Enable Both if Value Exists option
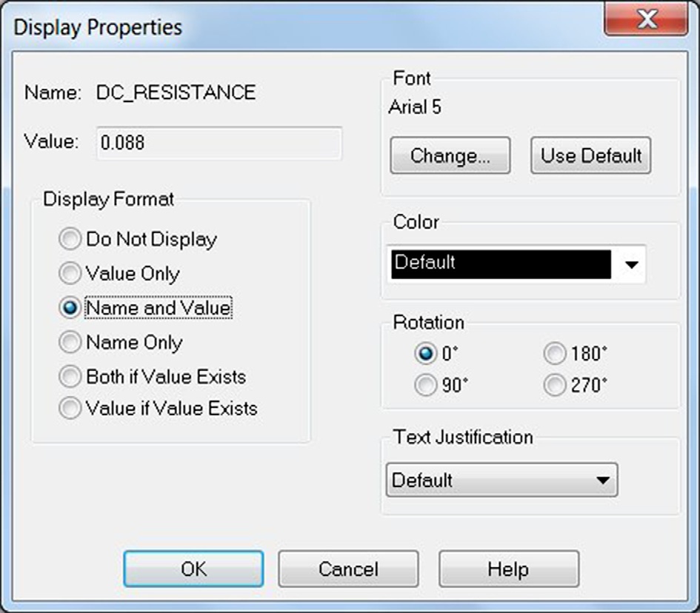This screenshot has height=613, width=700. point(70,377)
